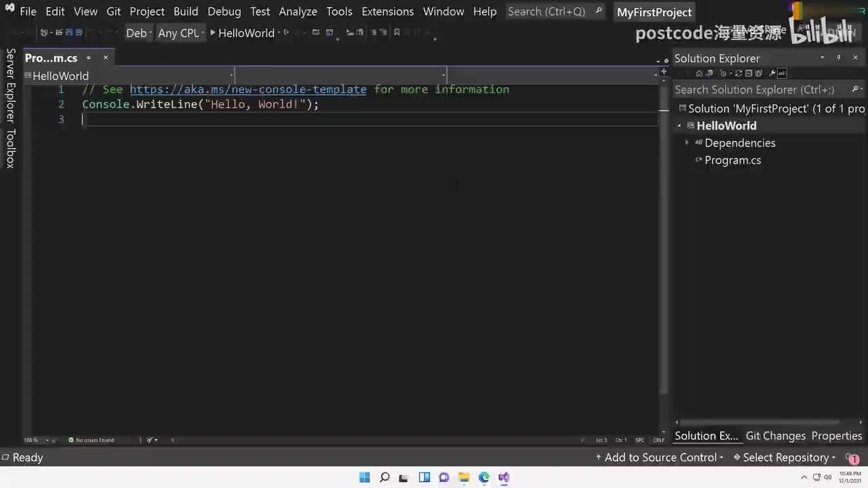Click the bookmark icon in the toolbar
The width and height of the screenshot is (868, 488).
[397, 32]
